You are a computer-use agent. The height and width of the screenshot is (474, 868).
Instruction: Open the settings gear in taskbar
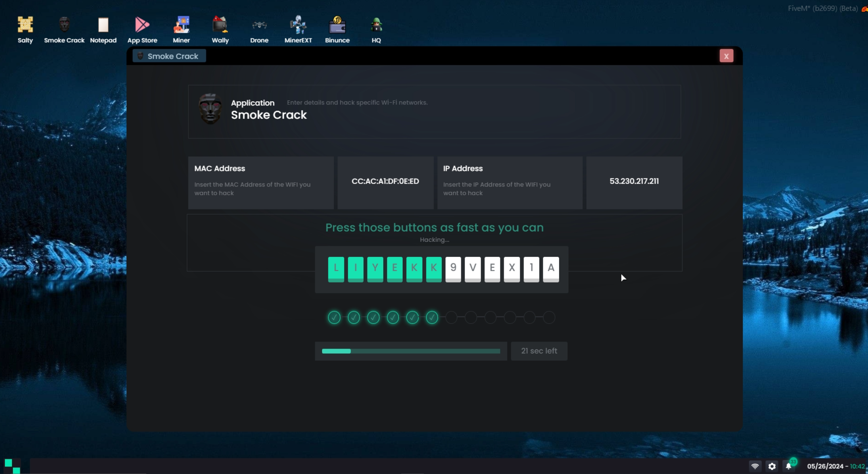click(x=772, y=466)
